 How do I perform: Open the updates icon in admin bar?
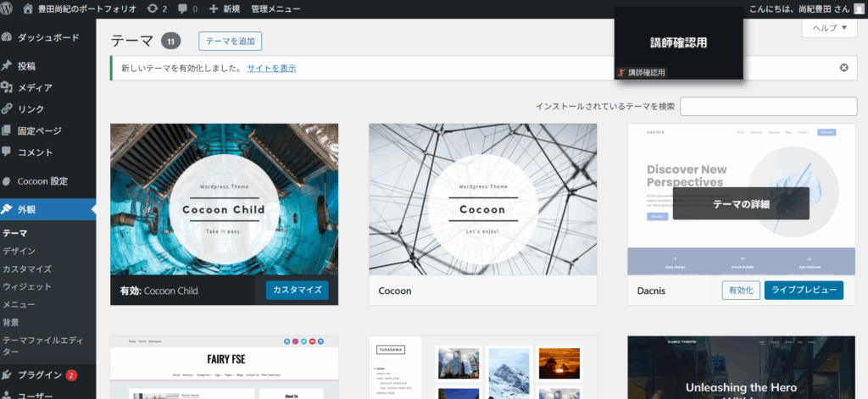pos(151,8)
